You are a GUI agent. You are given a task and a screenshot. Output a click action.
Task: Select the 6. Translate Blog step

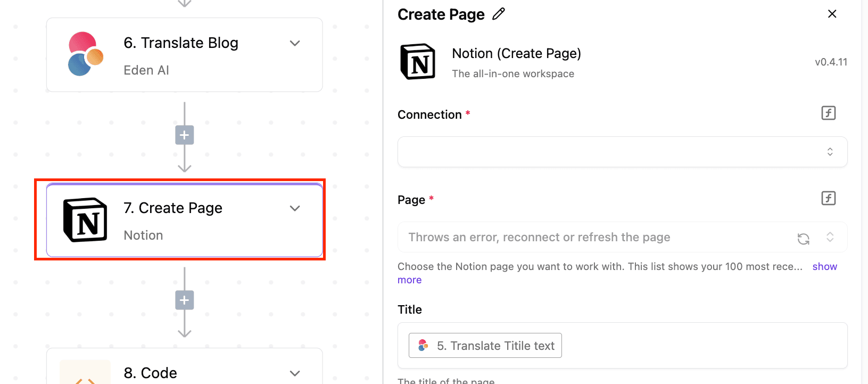[181, 43]
